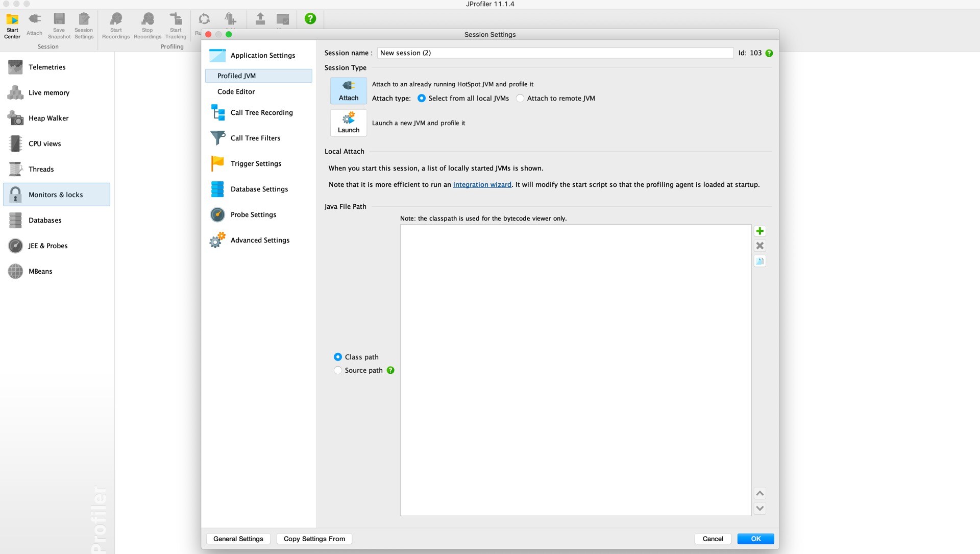Select the Attach session type button

pyautogui.click(x=349, y=91)
